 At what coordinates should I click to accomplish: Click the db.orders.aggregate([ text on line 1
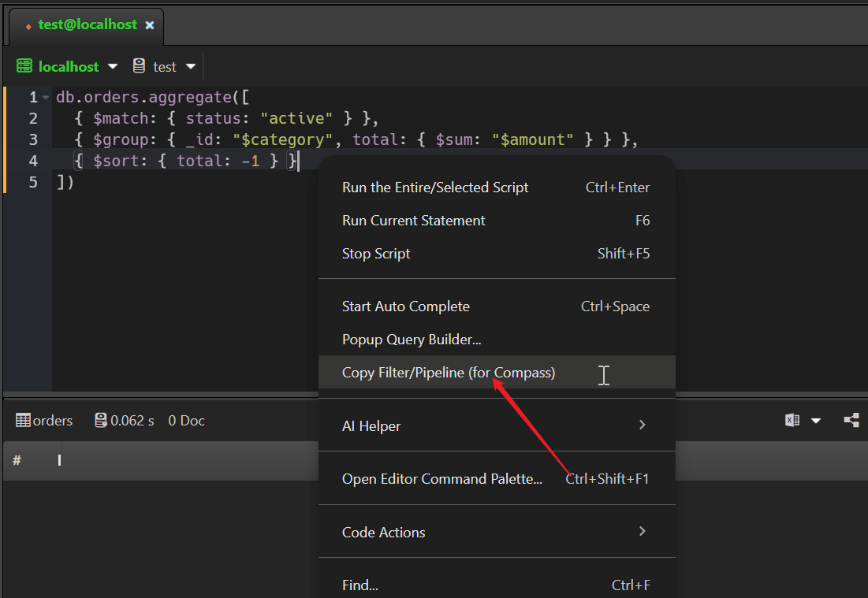pos(153,98)
